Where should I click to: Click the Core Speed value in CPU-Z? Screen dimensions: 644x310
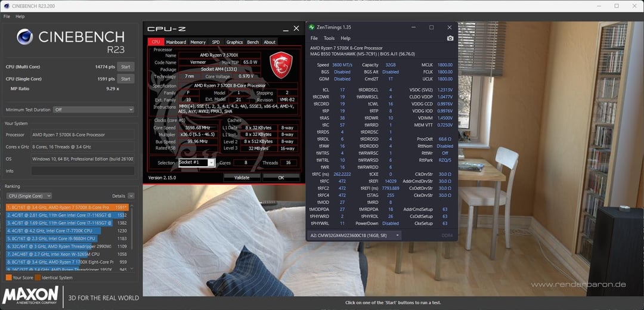point(199,128)
